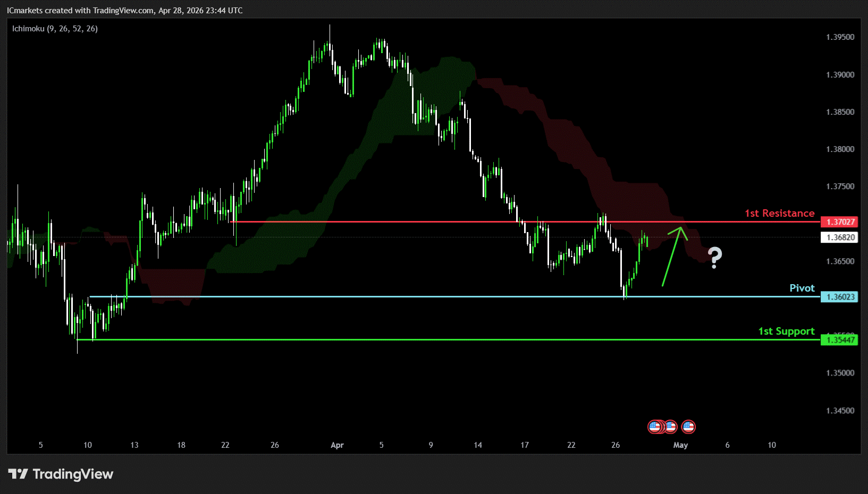The image size is (868, 494).
Task: Click the ICmarkets TradingView.com attribution text
Action: [x=124, y=11]
